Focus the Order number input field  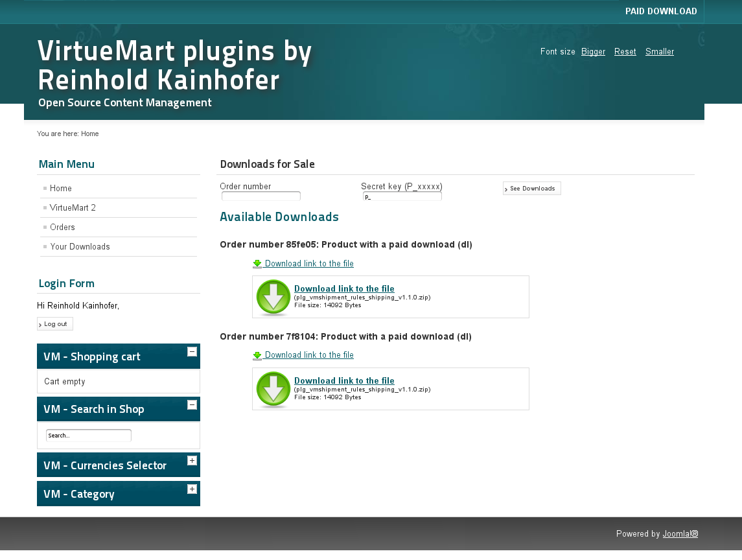coord(261,196)
